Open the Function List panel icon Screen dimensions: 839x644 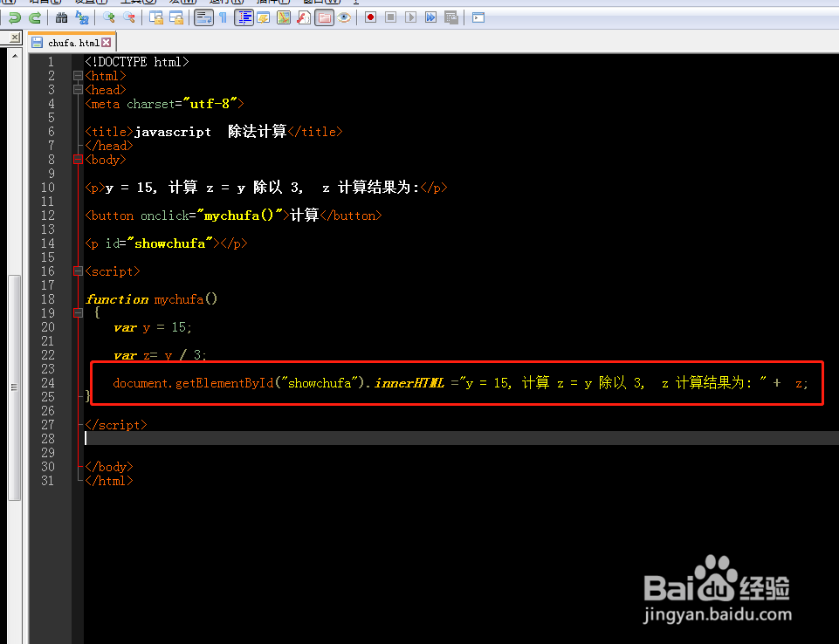pos(304,17)
